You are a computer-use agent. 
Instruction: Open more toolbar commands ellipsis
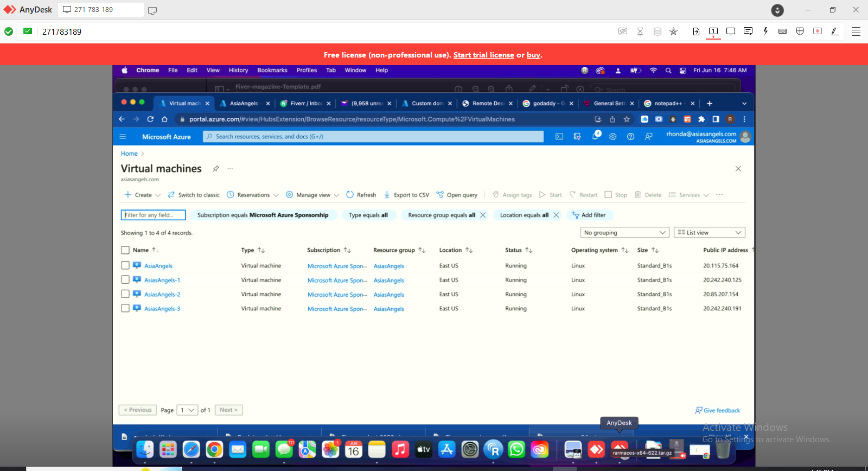[x=719, y=195]
